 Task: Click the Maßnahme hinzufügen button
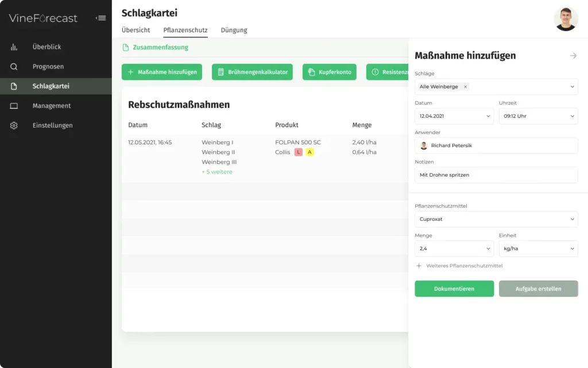(161, 72)
